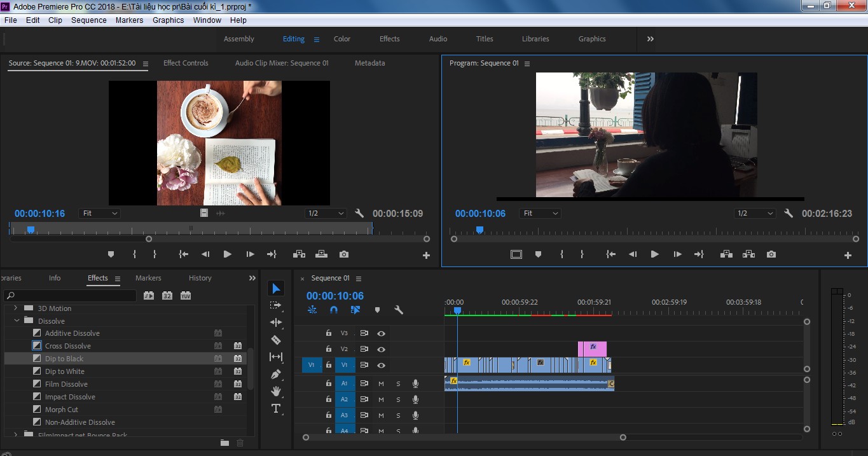Hide the V2 video track
The width and height of the screenshot is (868, 456).
coord(381,349)
